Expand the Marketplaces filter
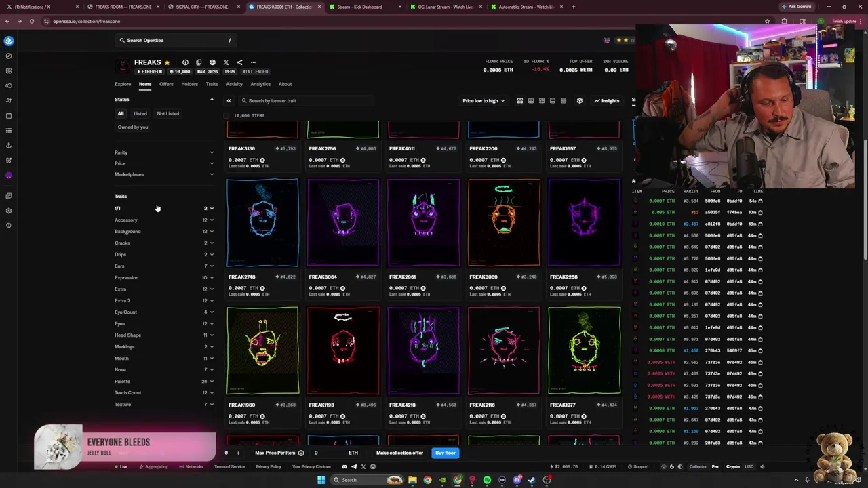 164,174
